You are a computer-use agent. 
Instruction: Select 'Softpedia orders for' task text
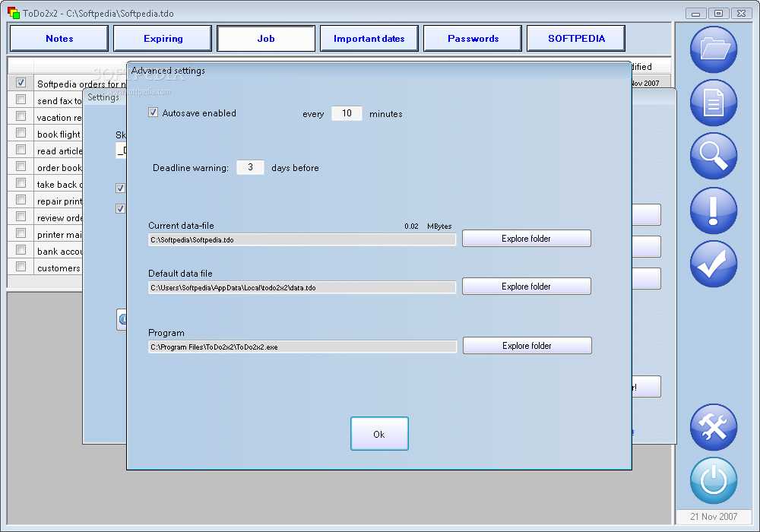click(81, 84)
